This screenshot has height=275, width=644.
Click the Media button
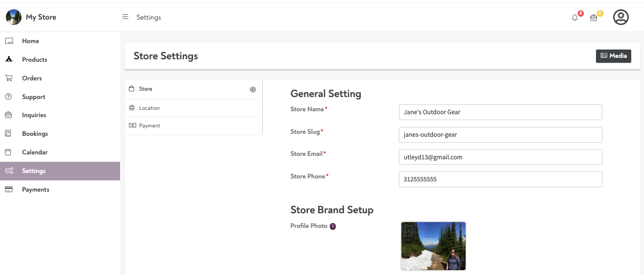[613, 56]
